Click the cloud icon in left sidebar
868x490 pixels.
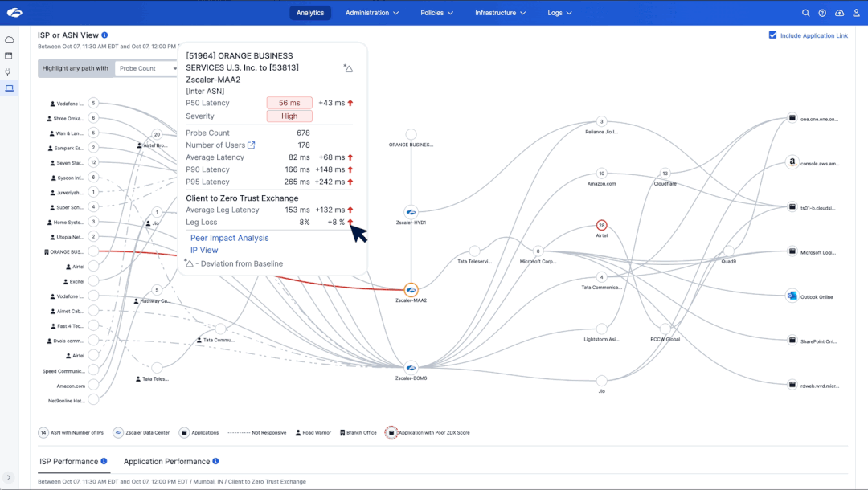pyautogui.click(x=10, y=39)
